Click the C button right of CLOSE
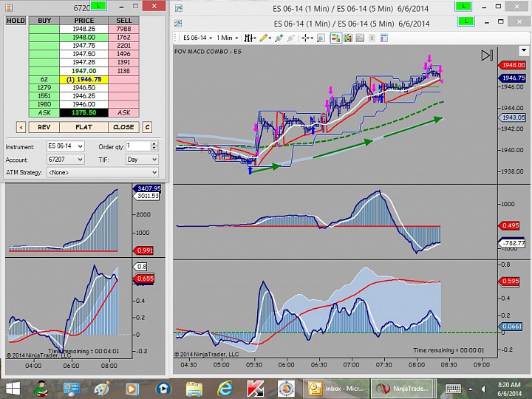 click(147, 127)
